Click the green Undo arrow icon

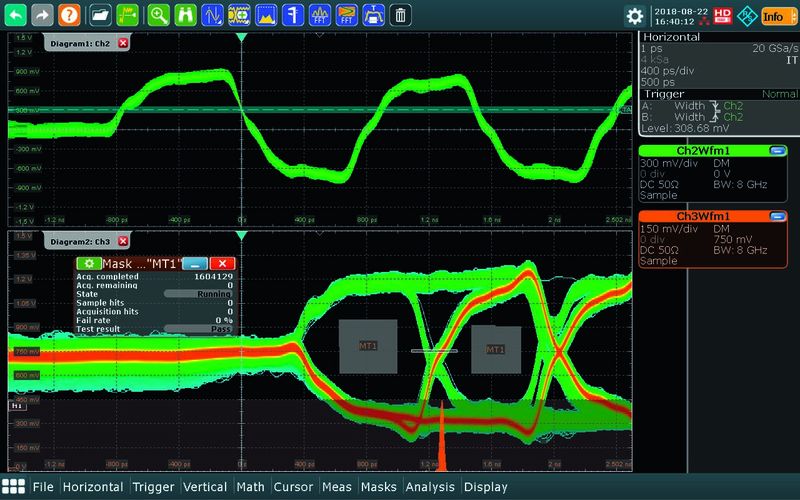[x=15, y=15]
